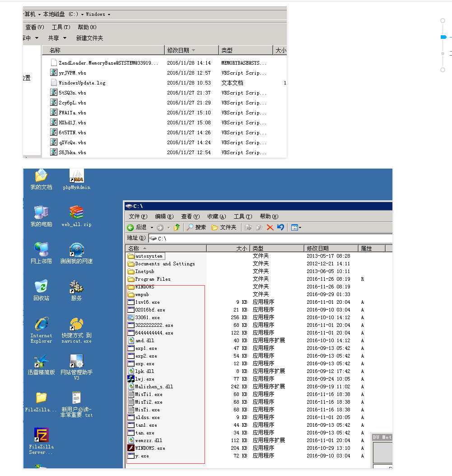This screenshot has height=476, width=452.
Task: Select the yrJVPM.vbs script file
Action: pyautogui.click(x=68, y=73)
